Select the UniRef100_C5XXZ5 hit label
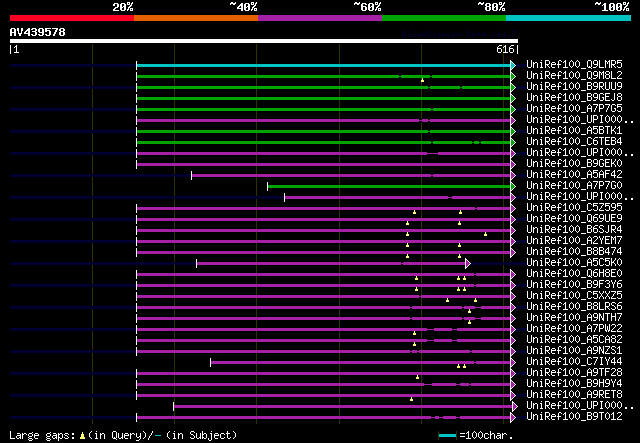640x443 pixels. (x=574, y=296)
